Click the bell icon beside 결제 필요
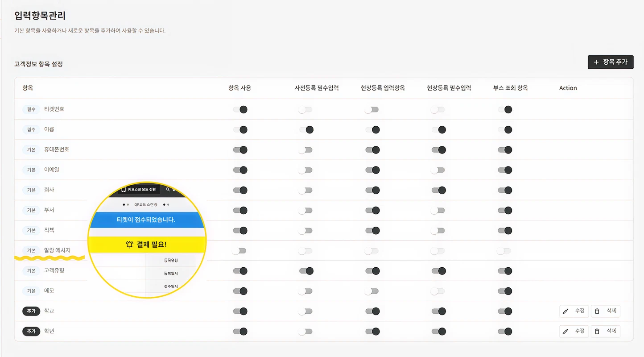644x357 pixels. (129, 245)
